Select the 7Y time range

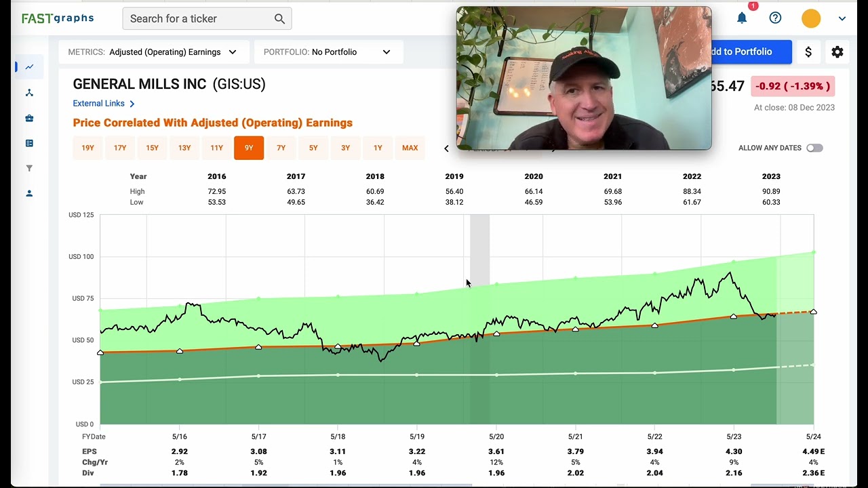point(281,148)
